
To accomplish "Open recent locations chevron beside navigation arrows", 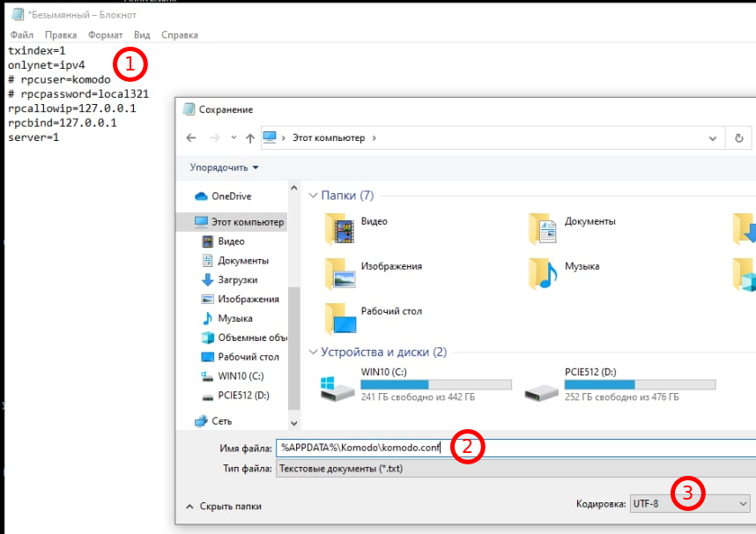I will [233, 137].
